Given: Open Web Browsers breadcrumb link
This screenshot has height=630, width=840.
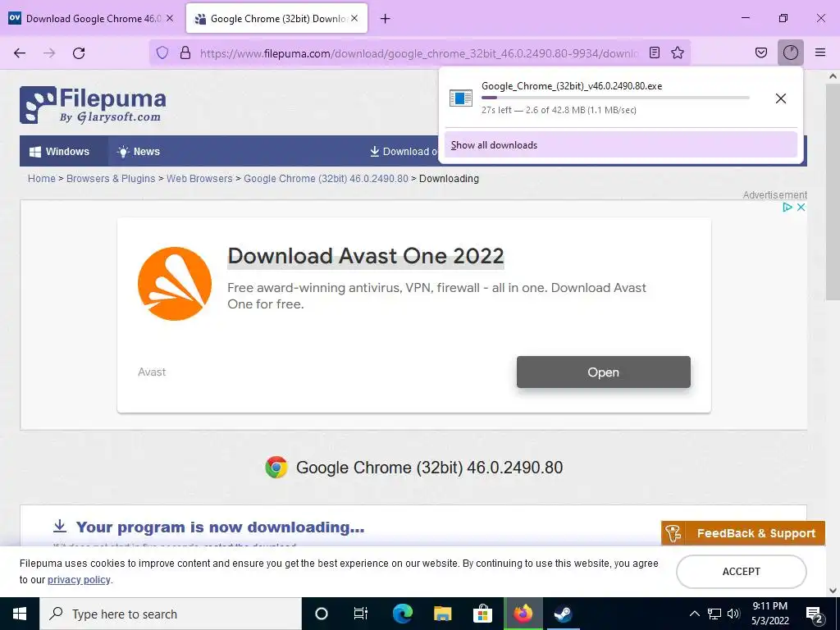Looking at the screenshot, I should pos(199,178).
